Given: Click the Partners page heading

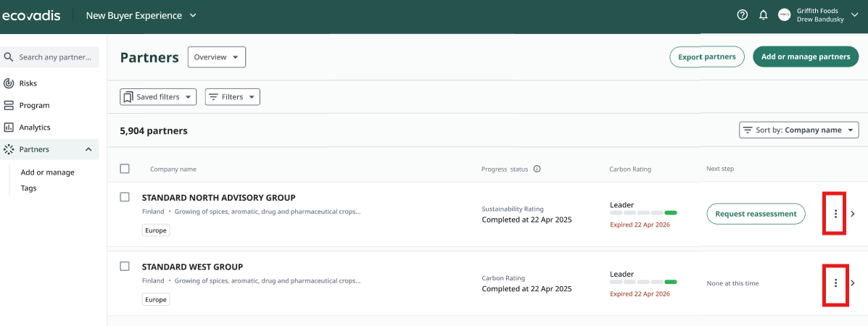Looking at the screenshot, I should 149,57.
